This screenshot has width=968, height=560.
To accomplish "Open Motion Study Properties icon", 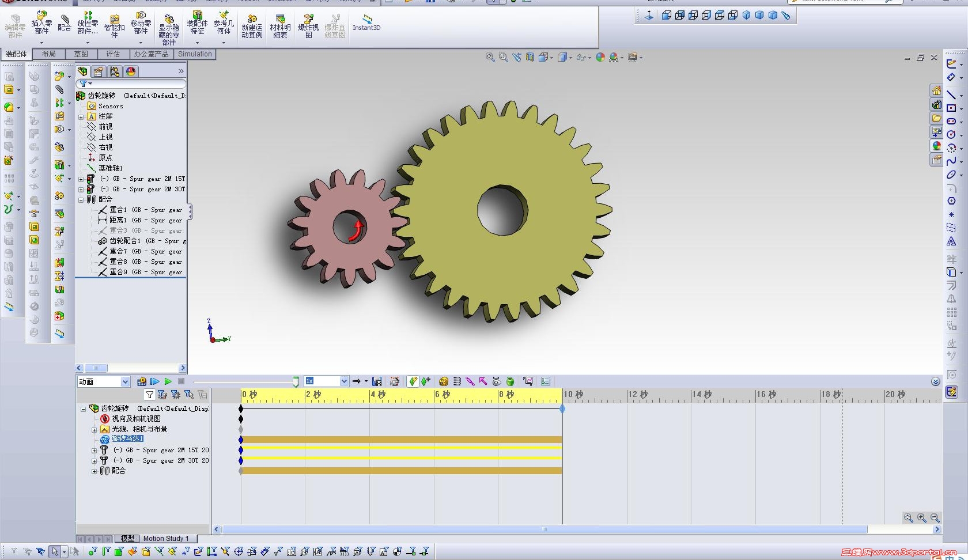I will [546, 381].
